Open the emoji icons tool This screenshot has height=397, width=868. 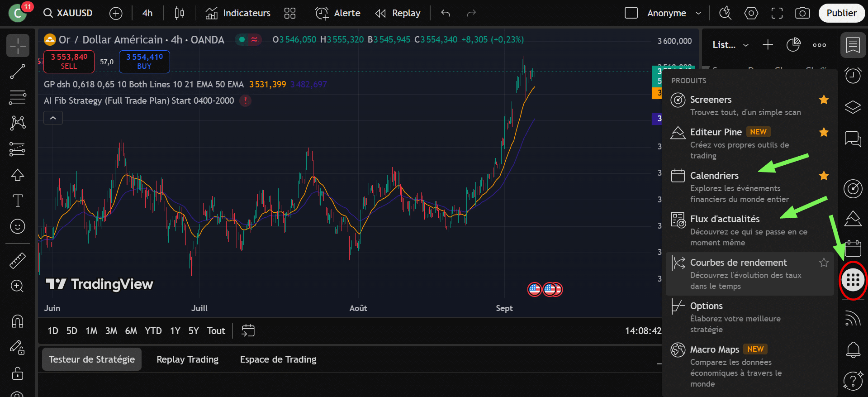tap(18, 226)
